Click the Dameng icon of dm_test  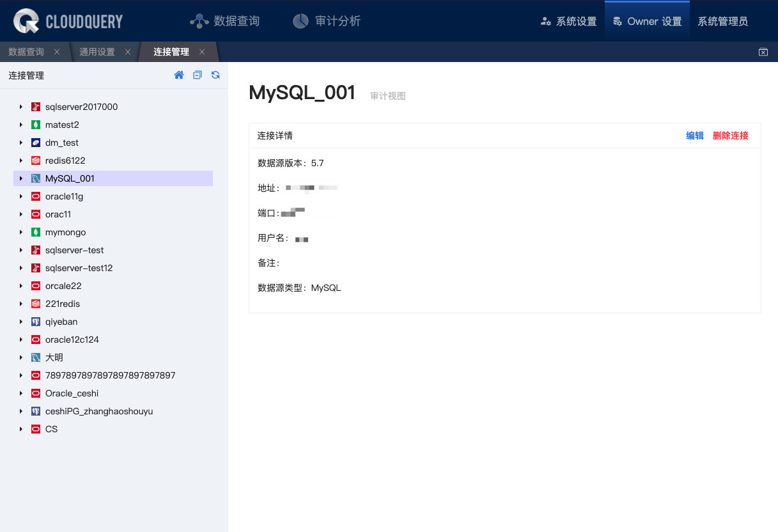(36, 143)
